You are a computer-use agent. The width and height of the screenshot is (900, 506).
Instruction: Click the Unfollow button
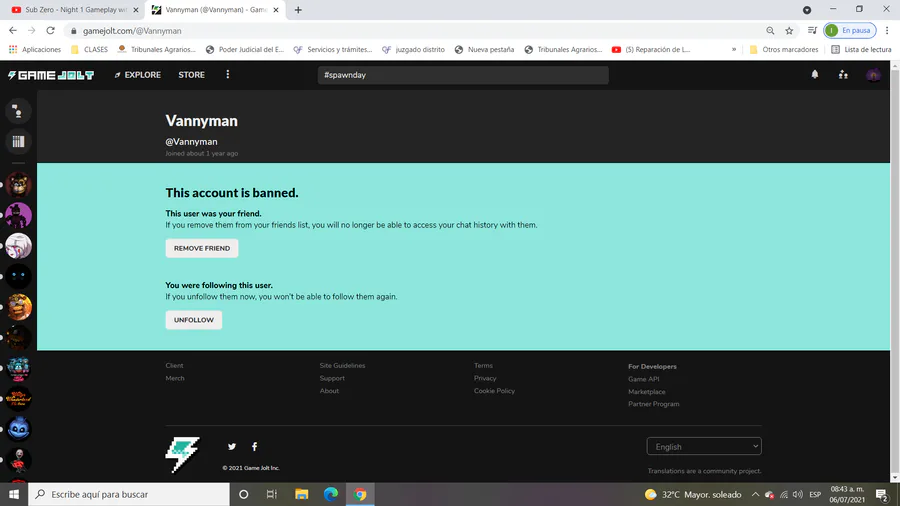point(194,320)
